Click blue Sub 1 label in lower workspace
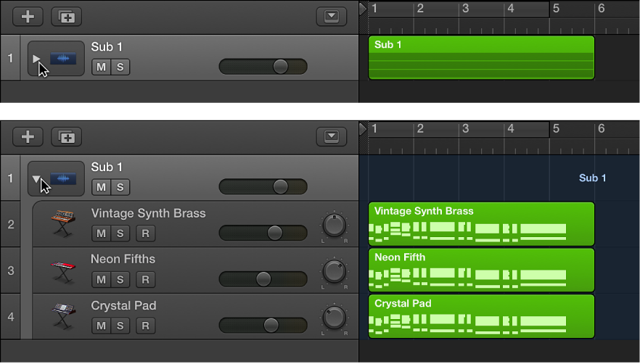This screenshot has width=640, height=364. coord(592,178)
